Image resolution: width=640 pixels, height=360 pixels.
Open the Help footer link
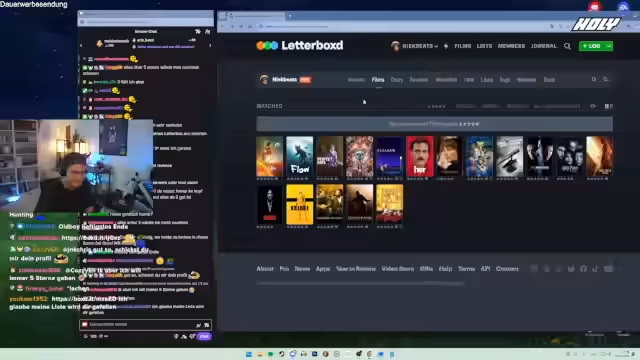pos(445,269)
